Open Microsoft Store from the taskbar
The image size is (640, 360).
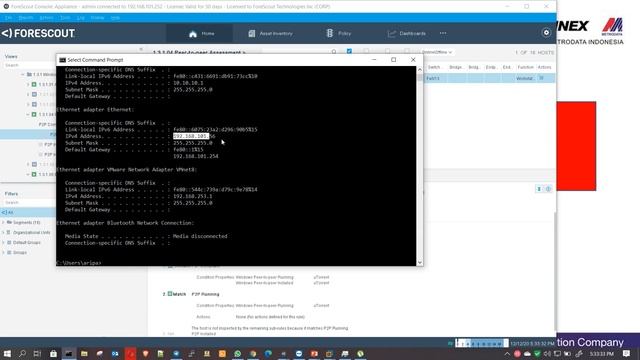point(53,353)
